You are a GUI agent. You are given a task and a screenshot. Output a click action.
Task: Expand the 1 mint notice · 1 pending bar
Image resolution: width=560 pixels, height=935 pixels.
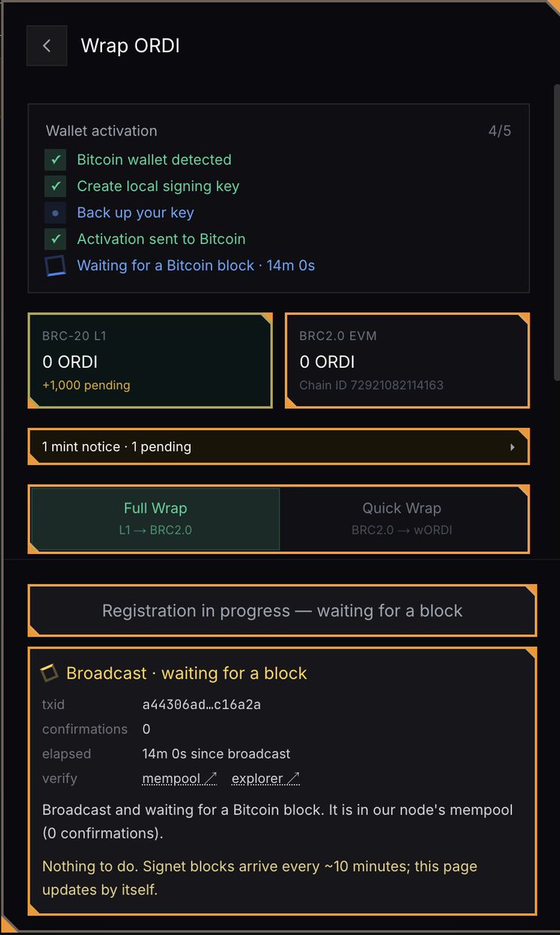(x=279, y=446)
